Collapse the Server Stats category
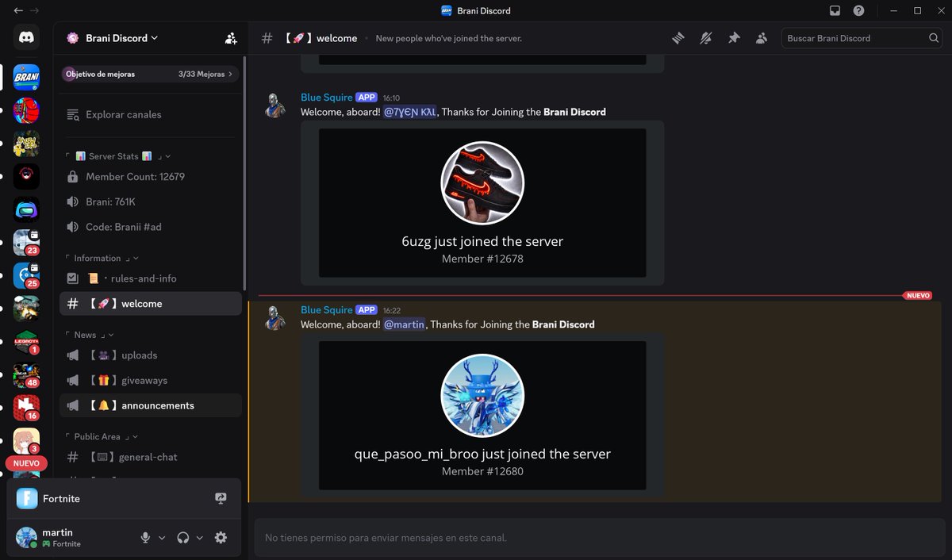 click(x=117, y=156)
